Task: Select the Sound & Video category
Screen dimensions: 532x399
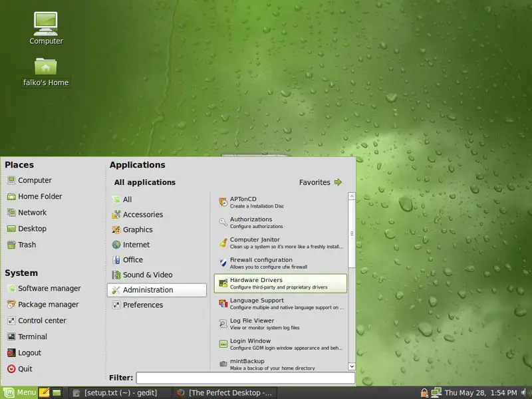Action: [147, 275]
